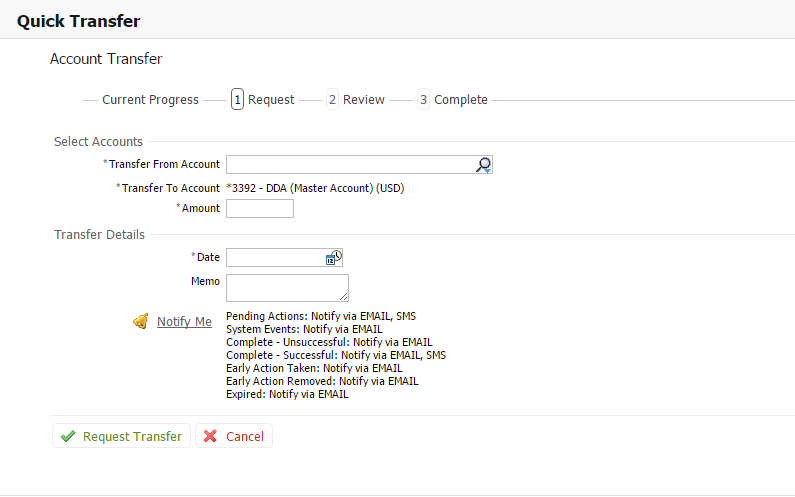Click the account search magnifier icon

click(483, 165)
